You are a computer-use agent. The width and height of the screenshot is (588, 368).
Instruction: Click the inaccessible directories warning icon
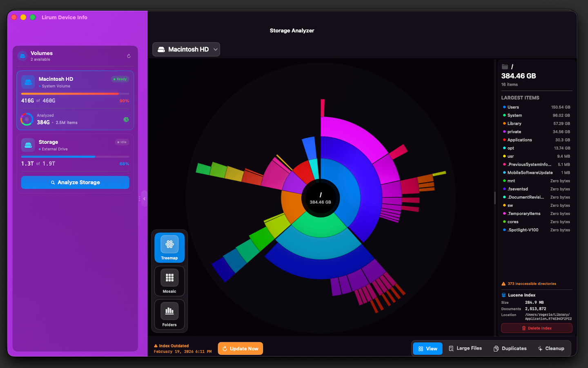coord(503,284)
